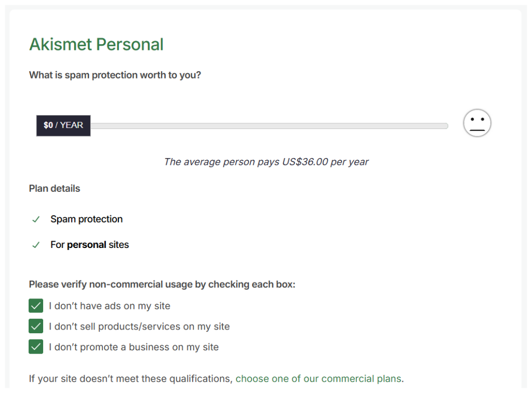The image size is (532, 393).
Task: Click the "I don't sell products/services on my site" label
Action: pyautogui.click(x=139, y=326)
